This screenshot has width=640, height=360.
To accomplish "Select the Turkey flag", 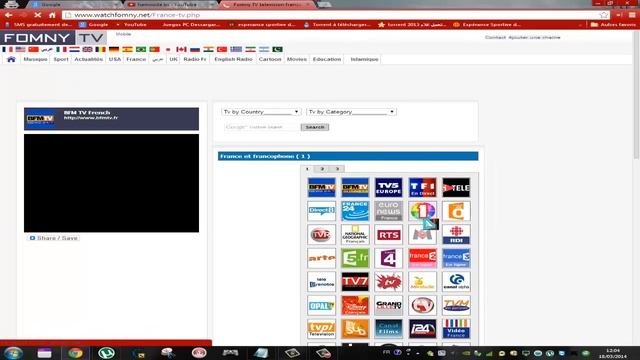I will 222,49.
